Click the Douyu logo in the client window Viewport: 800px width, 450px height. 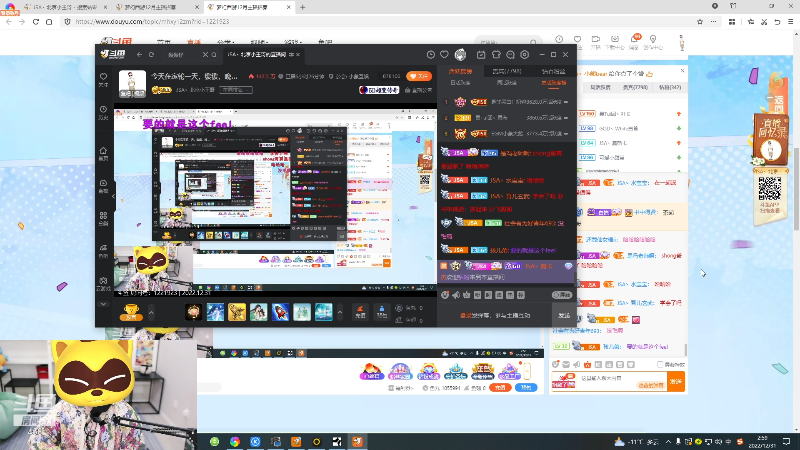(x=113, y=54)
